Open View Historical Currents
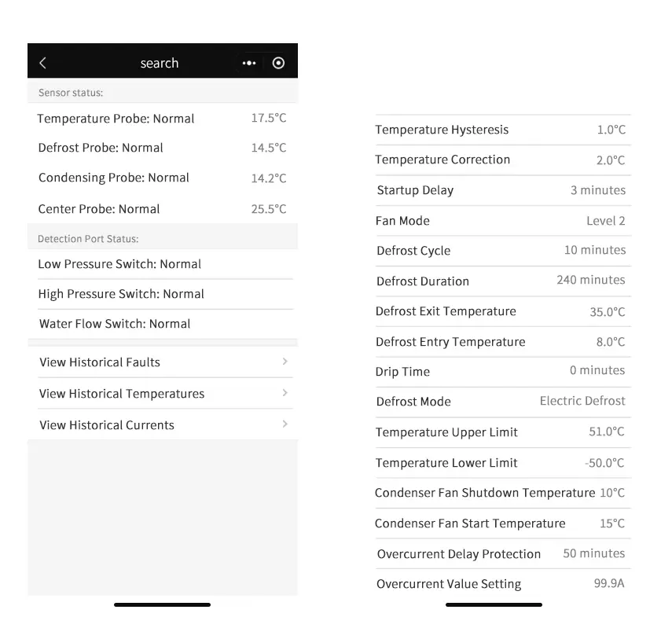672x639 pixels. coord(107,425)
